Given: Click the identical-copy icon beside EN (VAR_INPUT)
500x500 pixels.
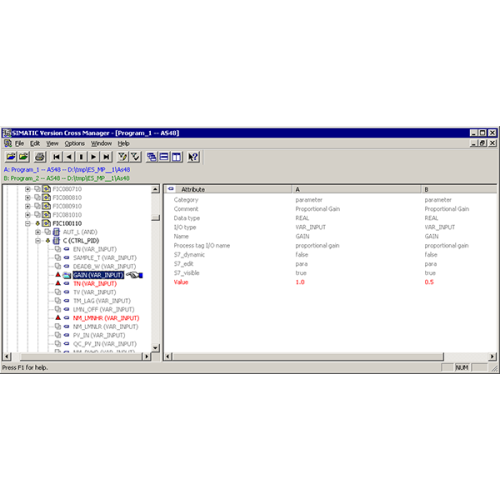Looking at the screenshot, I should [x=58, y=249].
